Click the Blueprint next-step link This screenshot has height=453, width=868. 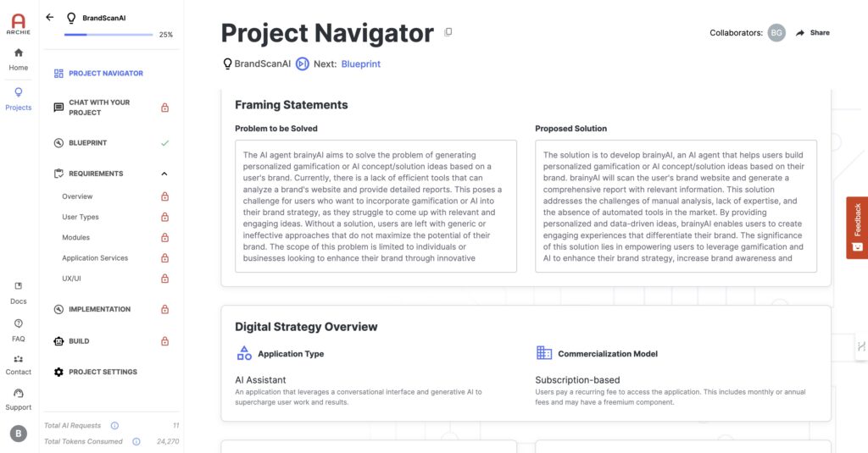click(x=361, y=64)
